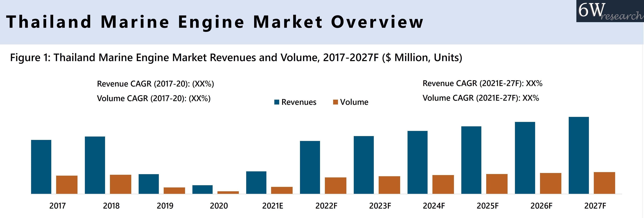Select the 2018 orange volume bar

pos(121,184)
